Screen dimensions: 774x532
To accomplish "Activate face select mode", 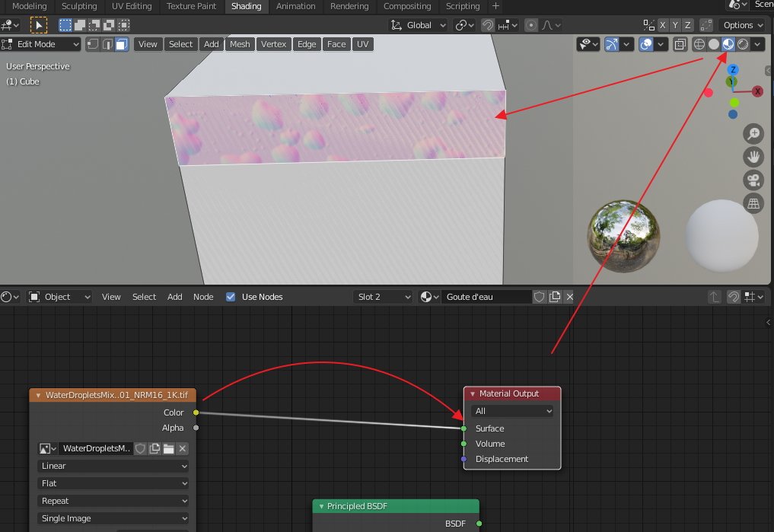I will click(122, 44).
